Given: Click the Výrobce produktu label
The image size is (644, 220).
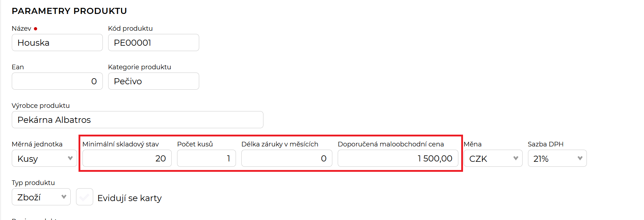Looking at the screenshot, I should [41, 106].
